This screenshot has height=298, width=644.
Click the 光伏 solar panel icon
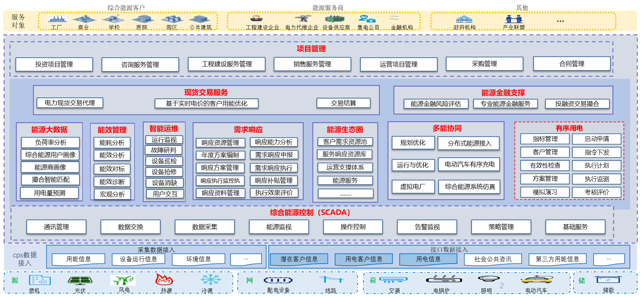(x=80, y=280)
